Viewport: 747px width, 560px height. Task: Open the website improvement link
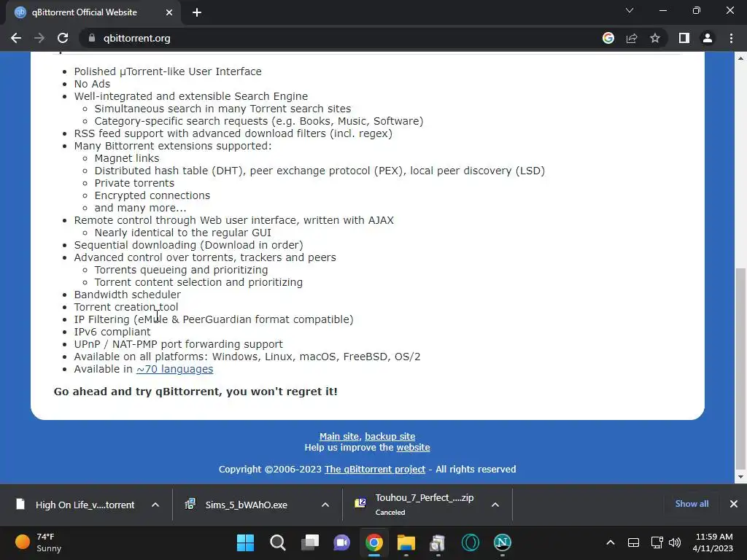coord(413,448)
